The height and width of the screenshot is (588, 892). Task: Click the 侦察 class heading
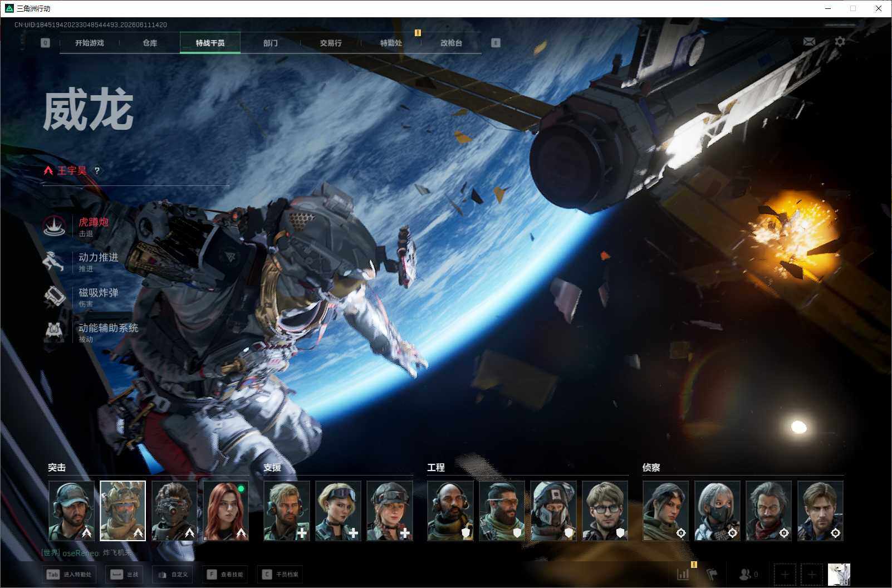(651, 468)
